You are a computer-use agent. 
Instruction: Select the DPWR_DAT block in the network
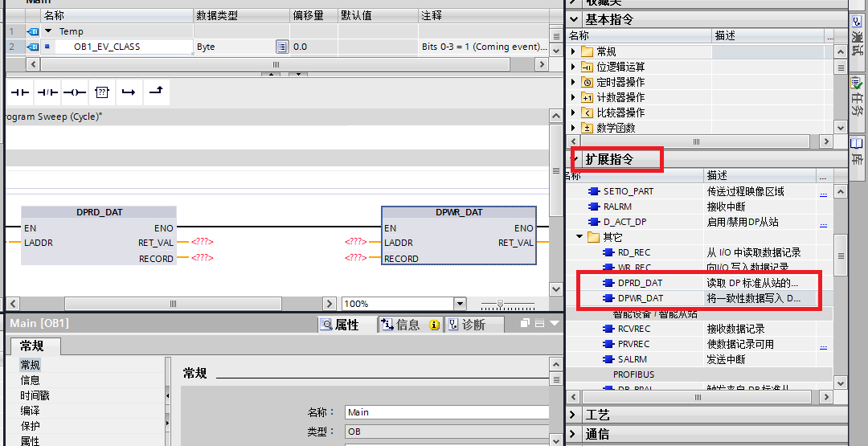pyautogui.click(x=459, y=235)
